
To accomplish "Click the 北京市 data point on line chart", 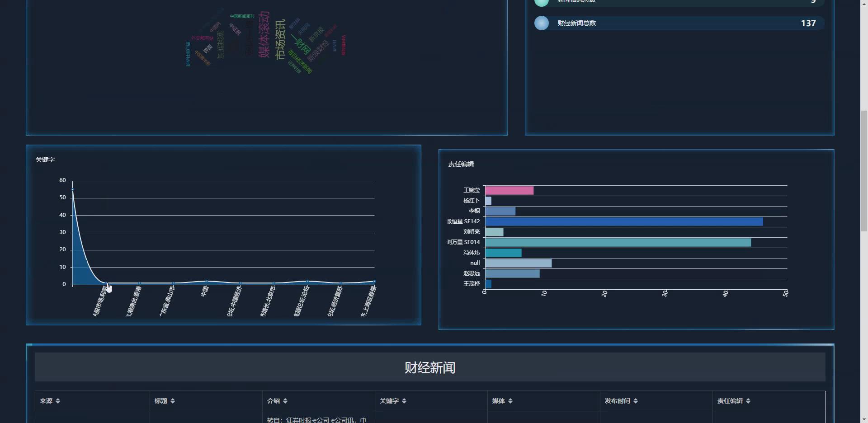I will [x=274, y=283].
